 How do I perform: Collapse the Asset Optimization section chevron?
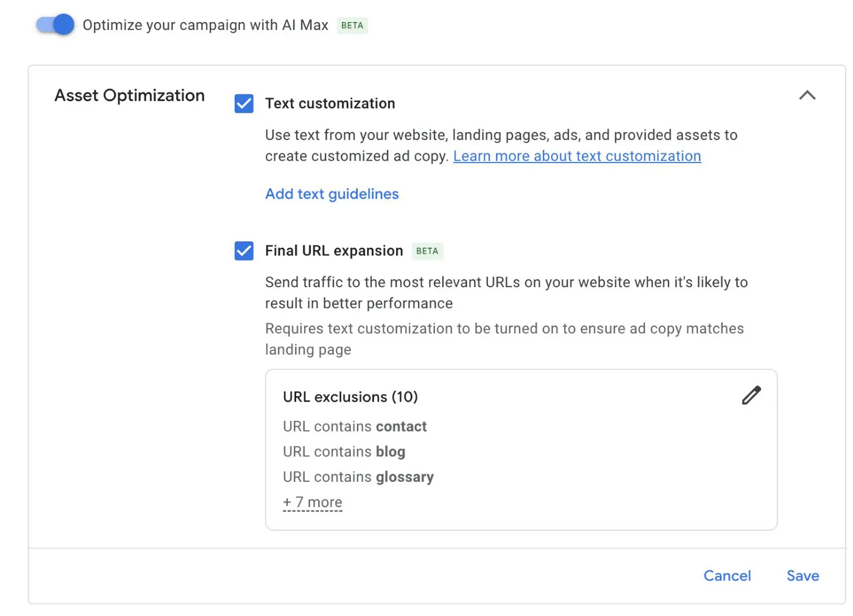pos(807,95)
